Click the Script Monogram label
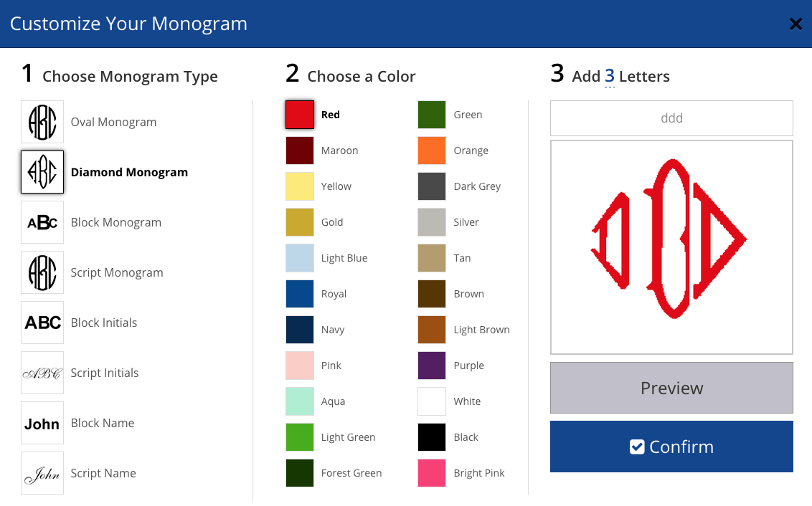The width and height of the screenshot is (812, 506). click(x=117, y=272)
